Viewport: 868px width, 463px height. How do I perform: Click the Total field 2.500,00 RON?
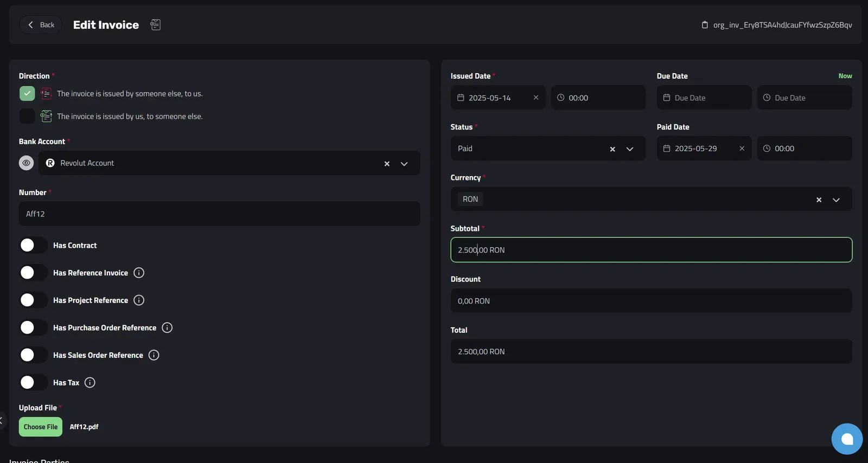point(652,351)
